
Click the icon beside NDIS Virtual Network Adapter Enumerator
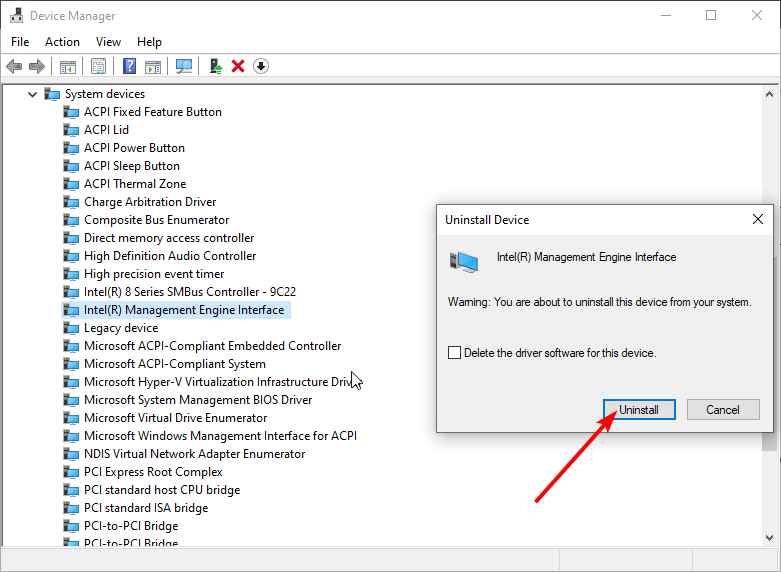(71, 454)
